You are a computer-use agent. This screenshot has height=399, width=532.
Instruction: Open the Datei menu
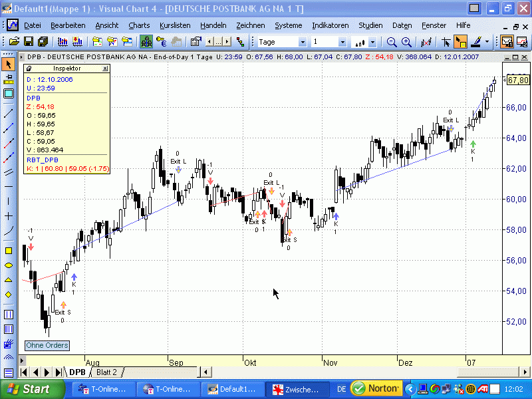(x=33, y=25)
